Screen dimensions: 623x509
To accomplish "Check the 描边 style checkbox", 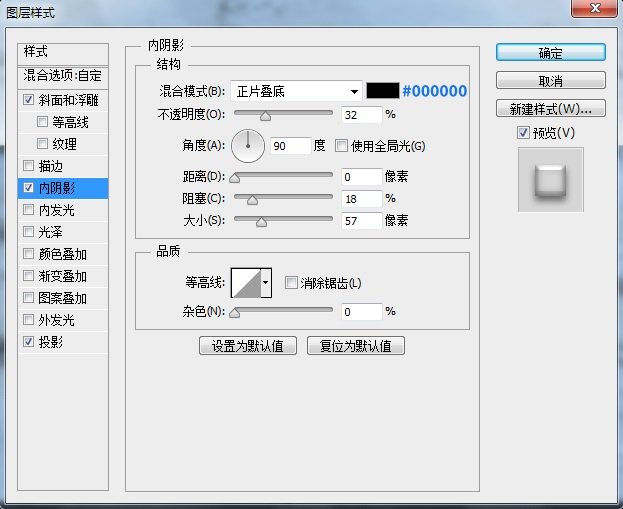I will (28, 165).
